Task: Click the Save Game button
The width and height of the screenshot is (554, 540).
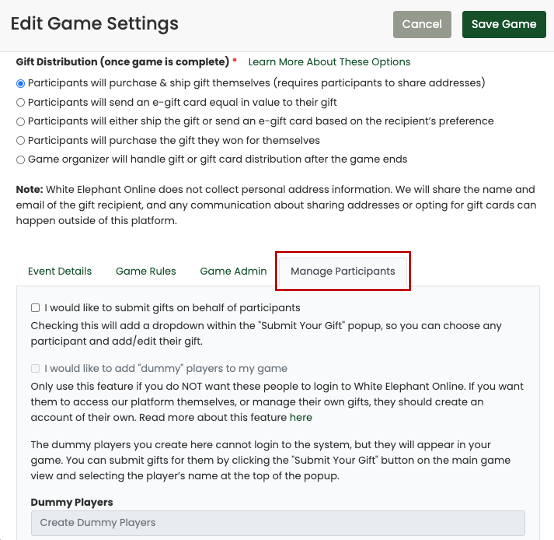Action: coord(503,24)
